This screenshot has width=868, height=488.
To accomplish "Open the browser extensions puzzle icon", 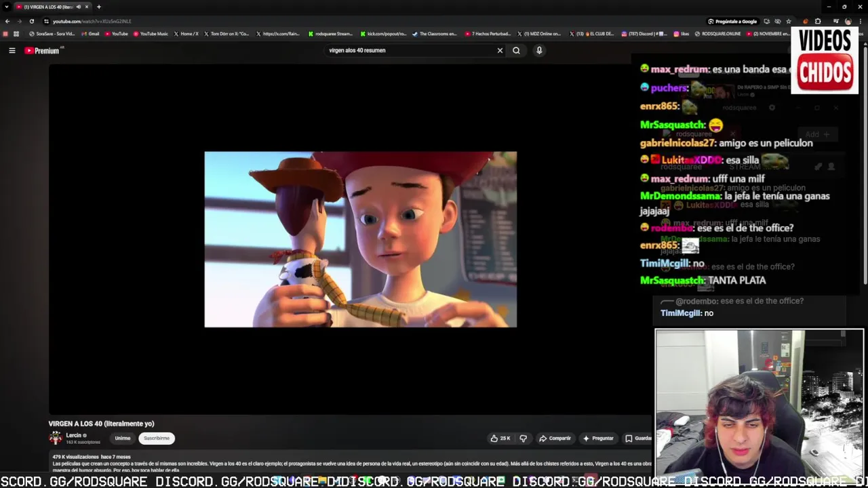I will pos(818,21).
